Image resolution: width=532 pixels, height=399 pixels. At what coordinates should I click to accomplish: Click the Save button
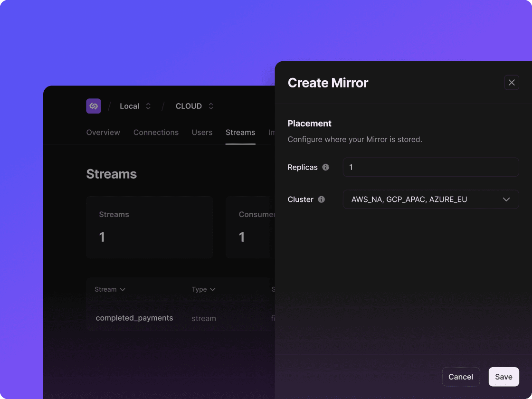click(504, 377)
